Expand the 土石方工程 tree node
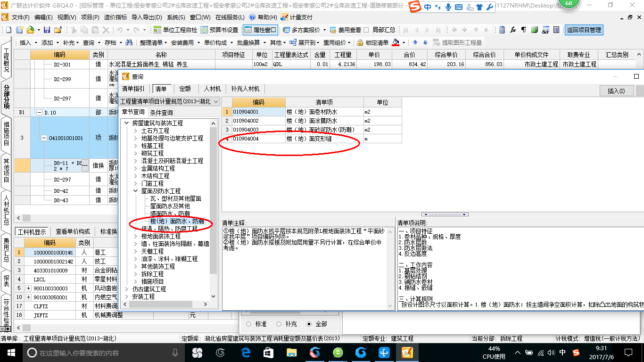644x362 pixels. pyautogui.click(x=136, y=131)
